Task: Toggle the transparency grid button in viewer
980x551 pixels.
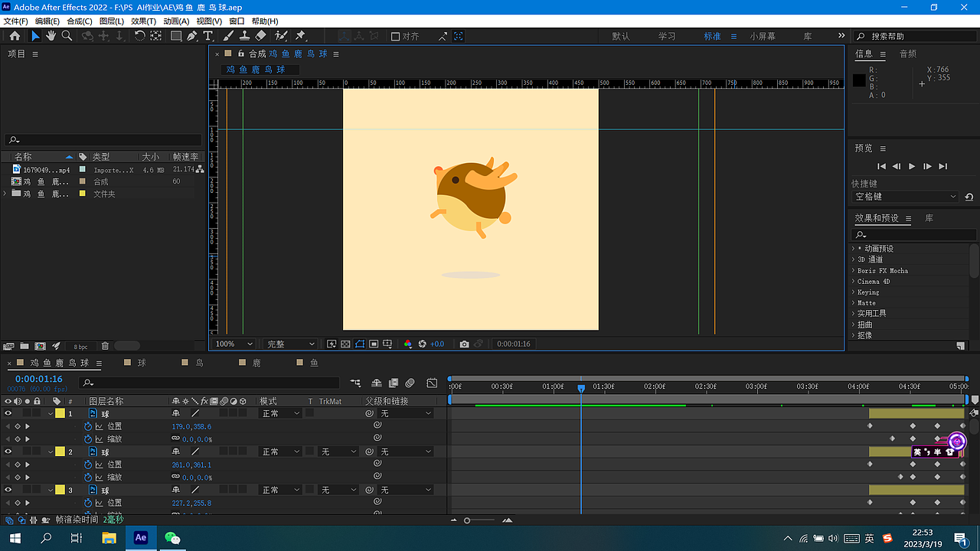Action: pos(345,344)
